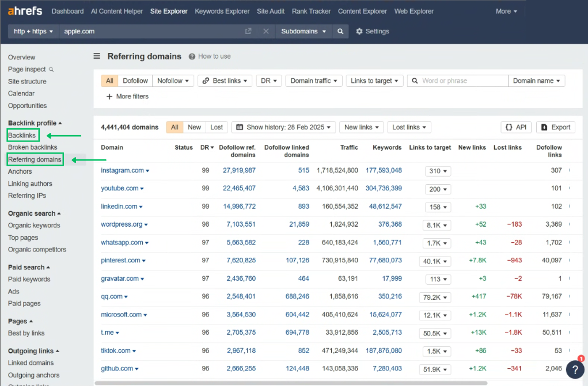The height and width of the screenshot is (386, 588).
Task: Go to Site Audit tab
Action: [x=271, y=11]
